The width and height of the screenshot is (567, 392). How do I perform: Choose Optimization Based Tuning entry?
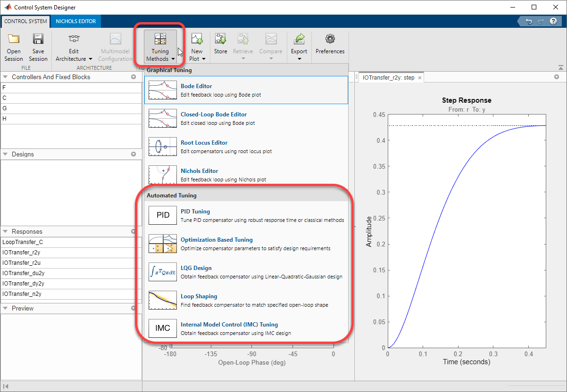tap(246, 244)
